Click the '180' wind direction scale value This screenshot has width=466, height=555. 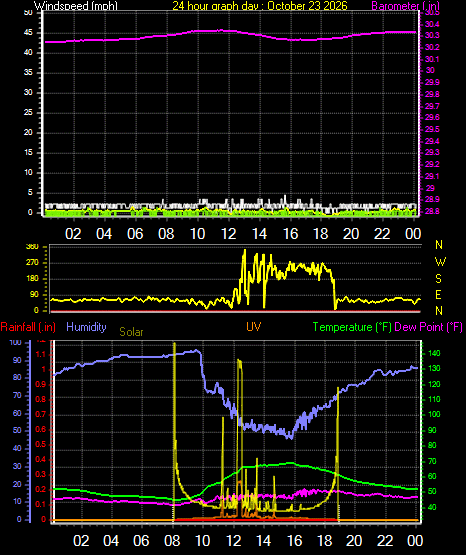click(32, 279)
